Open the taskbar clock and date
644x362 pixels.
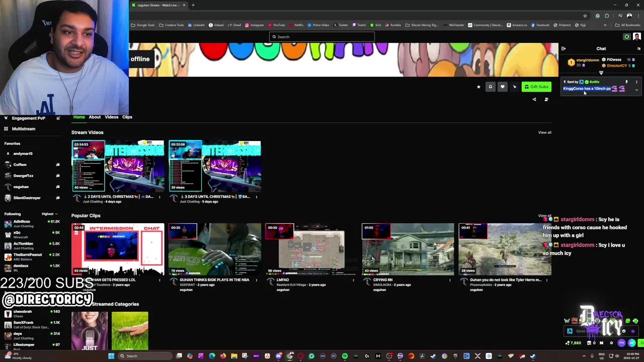click(631, 356)
